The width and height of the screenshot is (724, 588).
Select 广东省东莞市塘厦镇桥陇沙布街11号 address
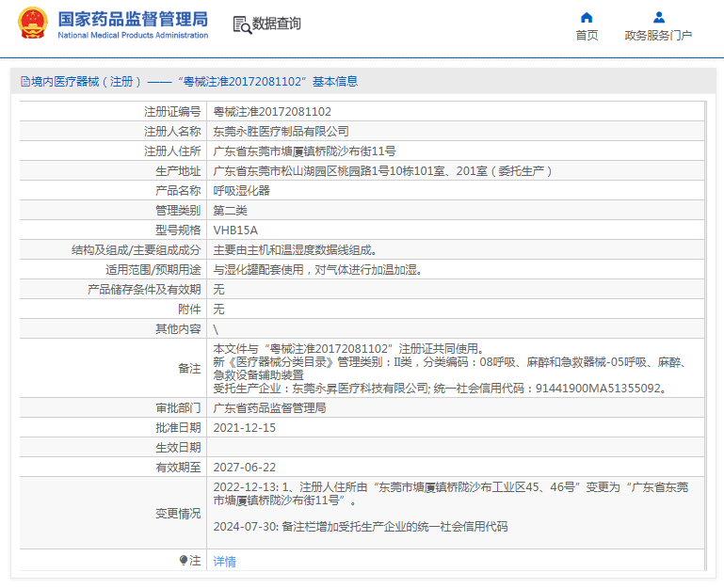coord(304,151)
